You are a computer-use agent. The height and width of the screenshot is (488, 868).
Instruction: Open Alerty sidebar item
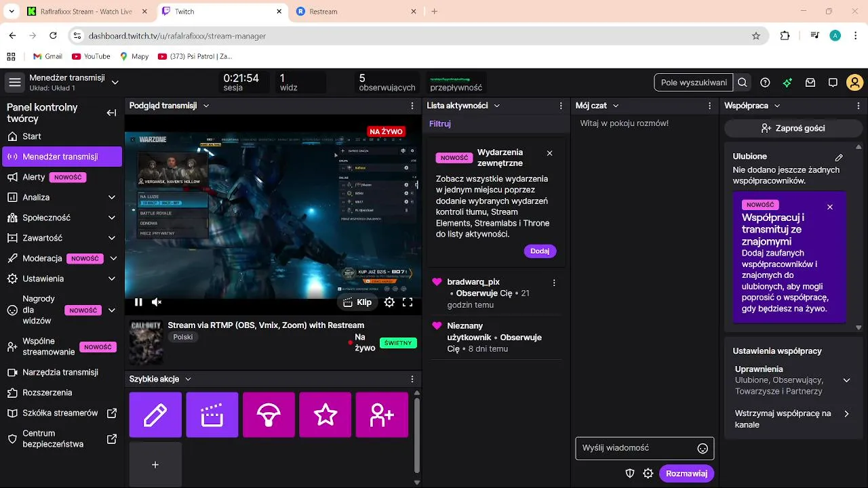(62, 177)
